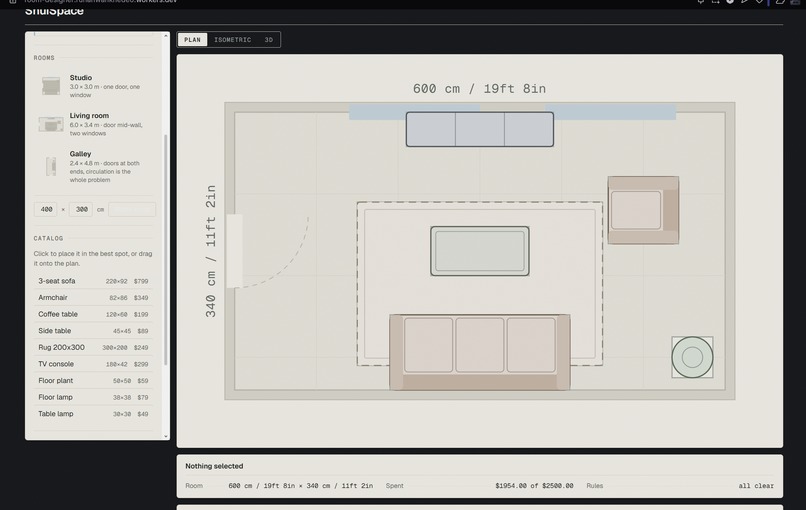Add an Armchair from the catalog

[93, 298]
